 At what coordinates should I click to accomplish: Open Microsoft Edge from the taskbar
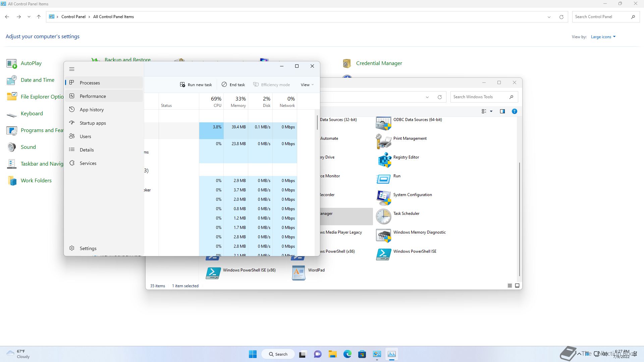(x=347, y=354)
